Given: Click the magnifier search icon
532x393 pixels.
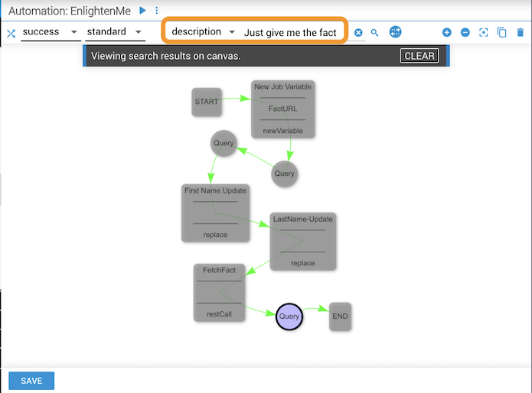Looking at the screenshot, I should click(x=374, y=33).
